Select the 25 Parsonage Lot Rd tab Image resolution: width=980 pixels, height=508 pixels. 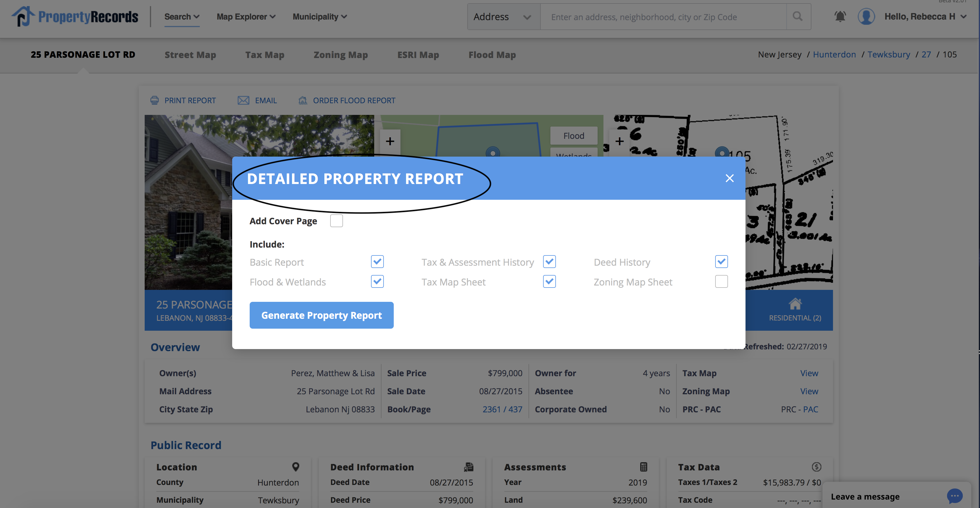[83, 55]
